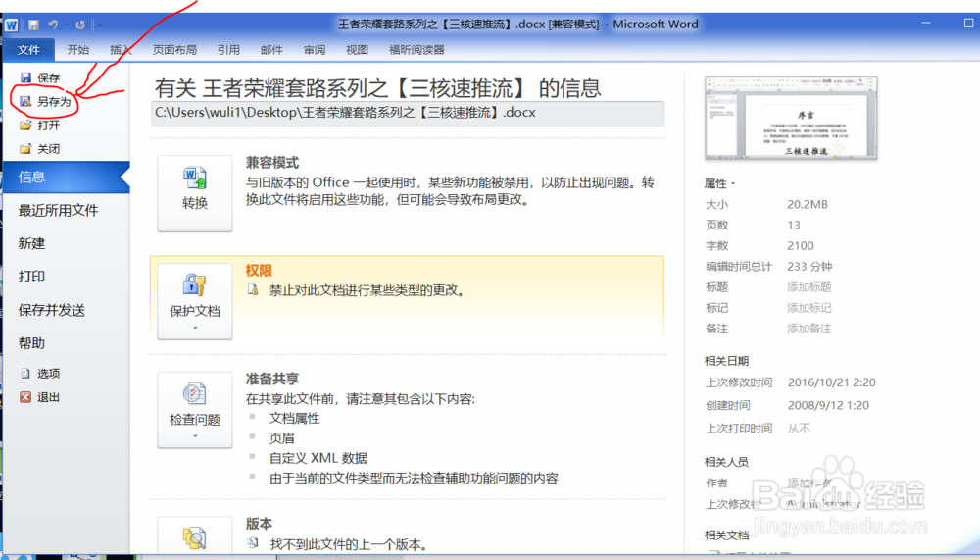Click the 2100 word count value
Viewport: 980px width, 560px height.
801,246
